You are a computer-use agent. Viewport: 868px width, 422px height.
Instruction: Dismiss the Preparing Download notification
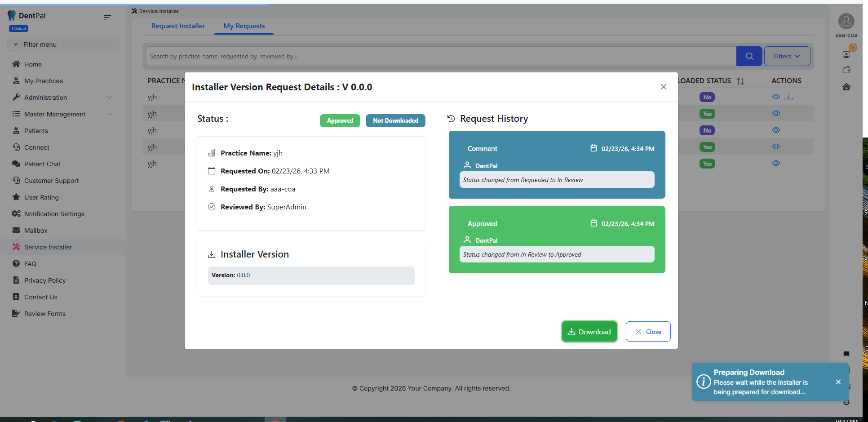coord(838,382)
